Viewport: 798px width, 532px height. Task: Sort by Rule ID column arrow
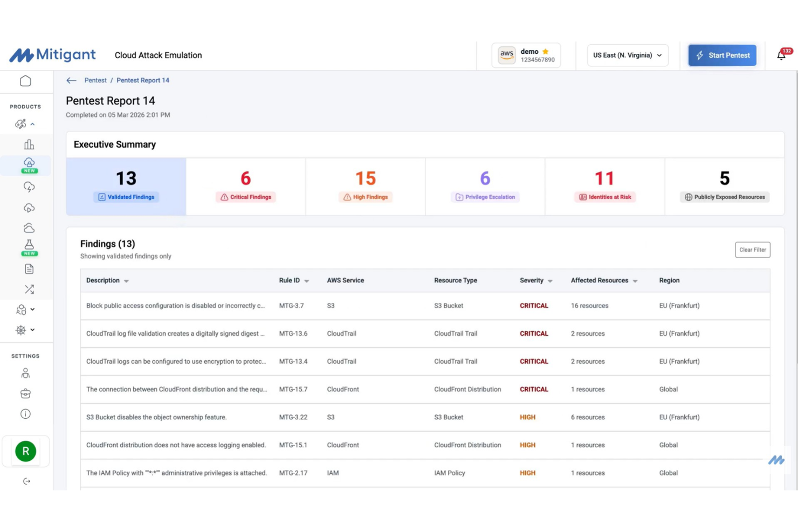click(307, 281)
